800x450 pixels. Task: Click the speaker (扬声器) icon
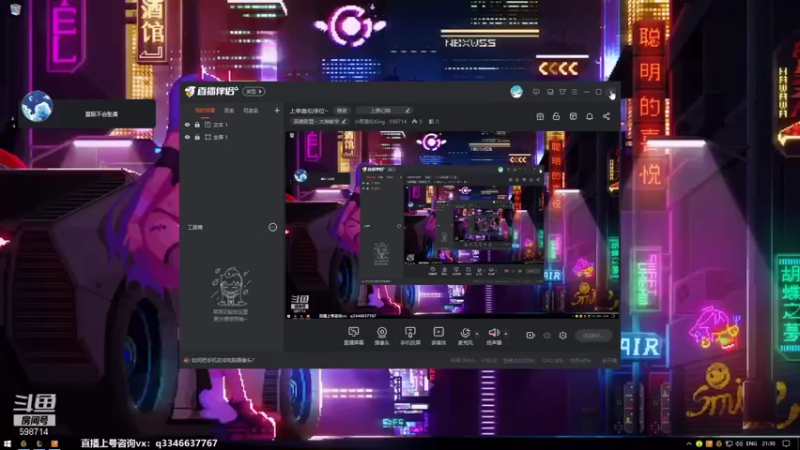(493, 333)
